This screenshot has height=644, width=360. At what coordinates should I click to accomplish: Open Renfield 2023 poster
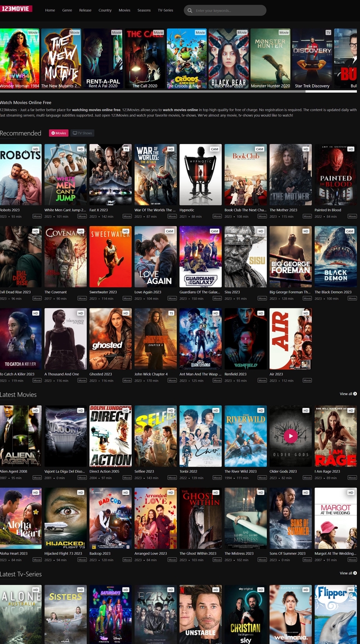(x=246, y=339)
